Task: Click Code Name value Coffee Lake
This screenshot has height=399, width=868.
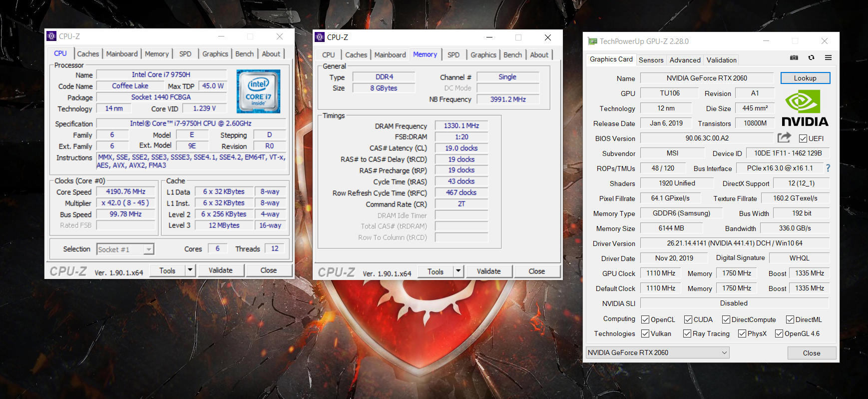Action: coord(130,85)
